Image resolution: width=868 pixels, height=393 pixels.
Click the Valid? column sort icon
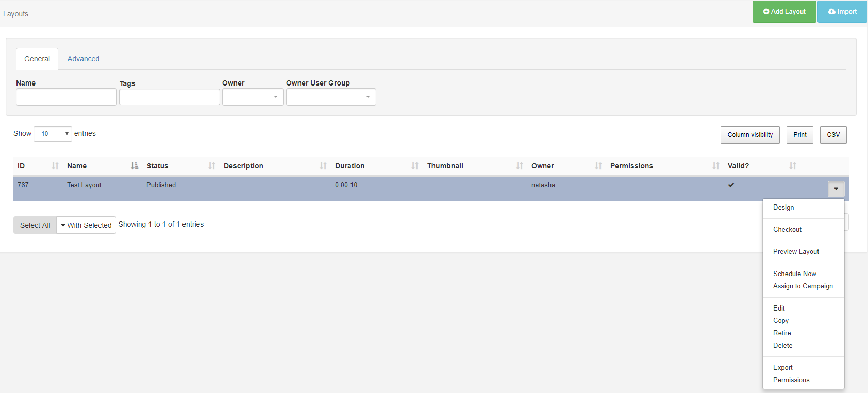pos(793,166)
